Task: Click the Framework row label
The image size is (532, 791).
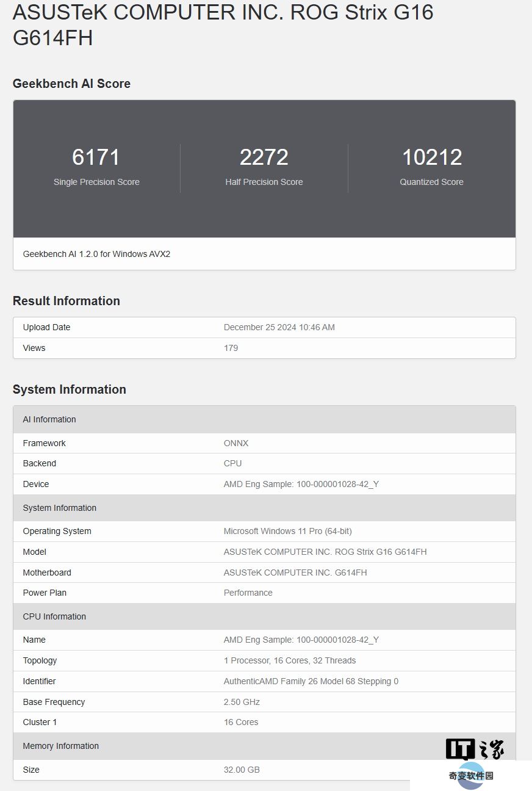Action: coord(44,443)
